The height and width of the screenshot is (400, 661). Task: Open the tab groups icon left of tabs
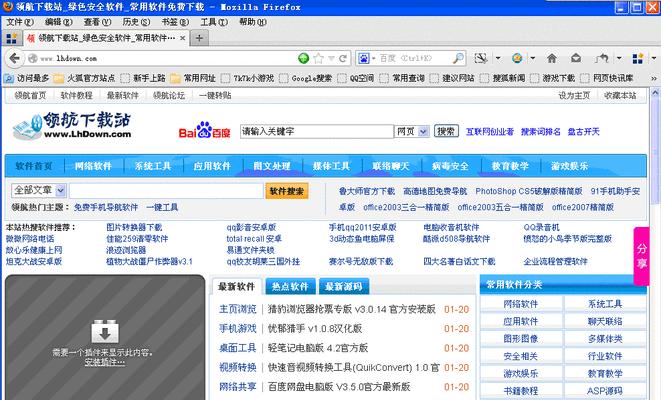(x=11, y=38)
